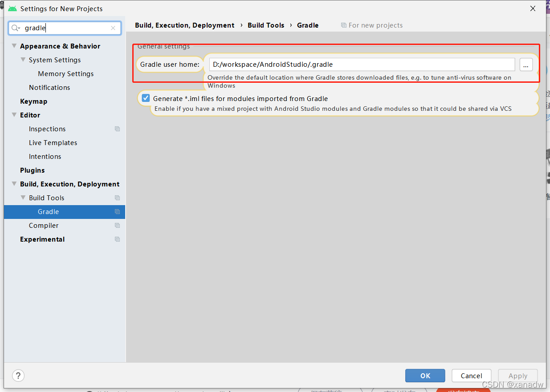The image size is (550, 392).
Task: Open Plugins settings
Action: pyautogui.click(x=33, y=170)
